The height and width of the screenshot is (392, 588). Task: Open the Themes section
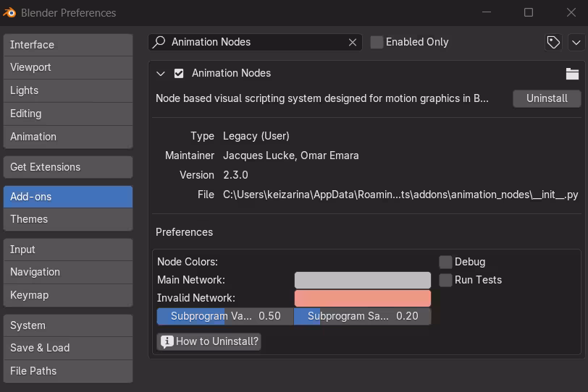tap(68, 219)
